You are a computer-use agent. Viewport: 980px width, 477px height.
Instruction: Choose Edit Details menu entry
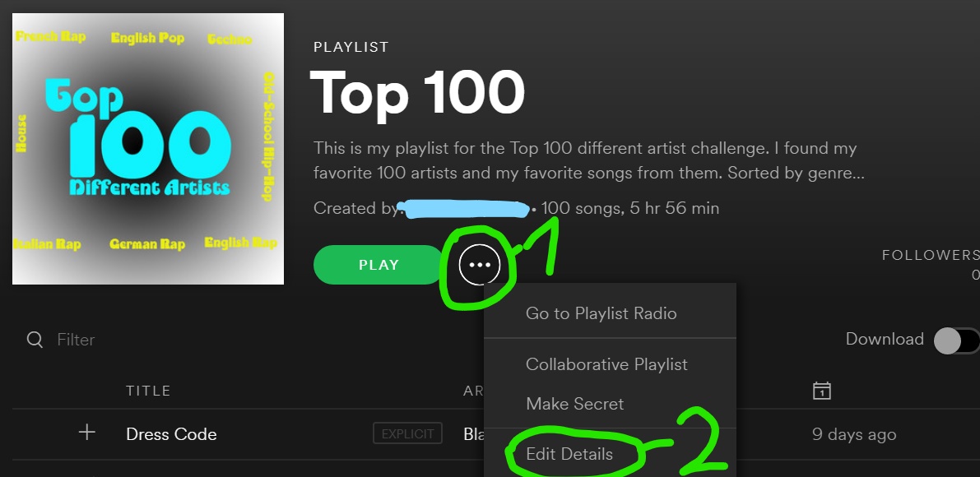tap(569, 454)
